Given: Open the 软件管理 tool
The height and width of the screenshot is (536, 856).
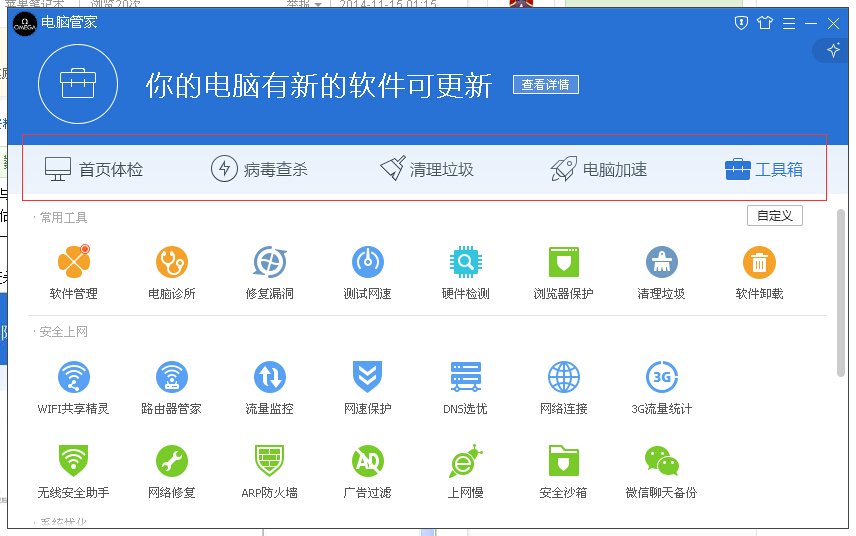Looking at the screenshot, I should [74, 272].
